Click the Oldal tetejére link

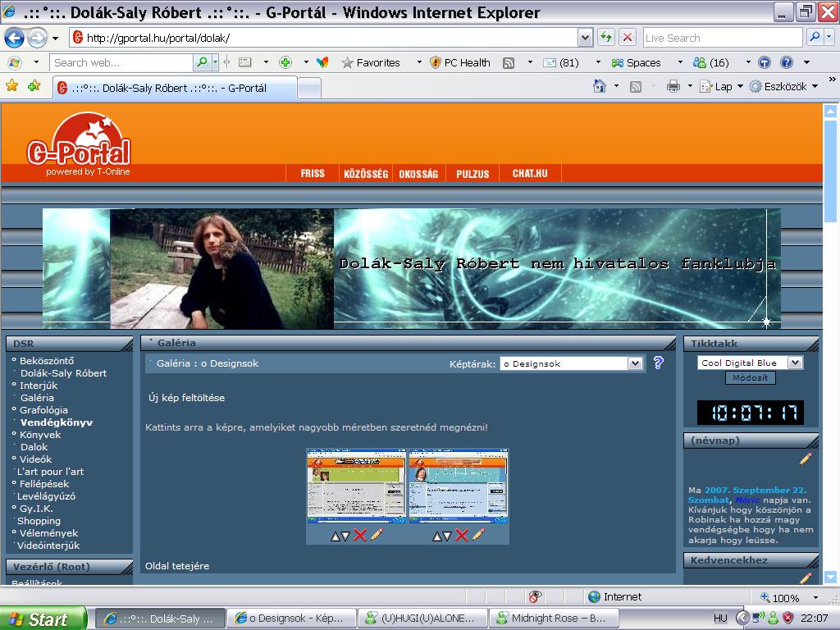point(177,566)
